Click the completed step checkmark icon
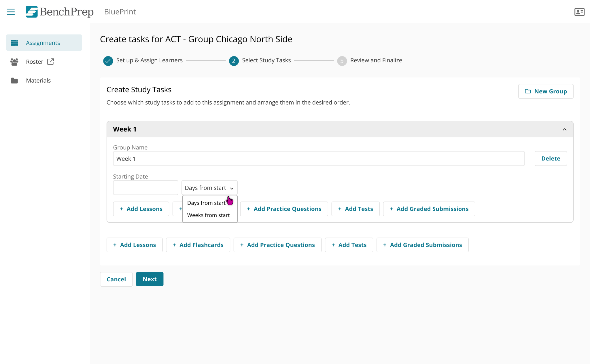 point(108,61)
